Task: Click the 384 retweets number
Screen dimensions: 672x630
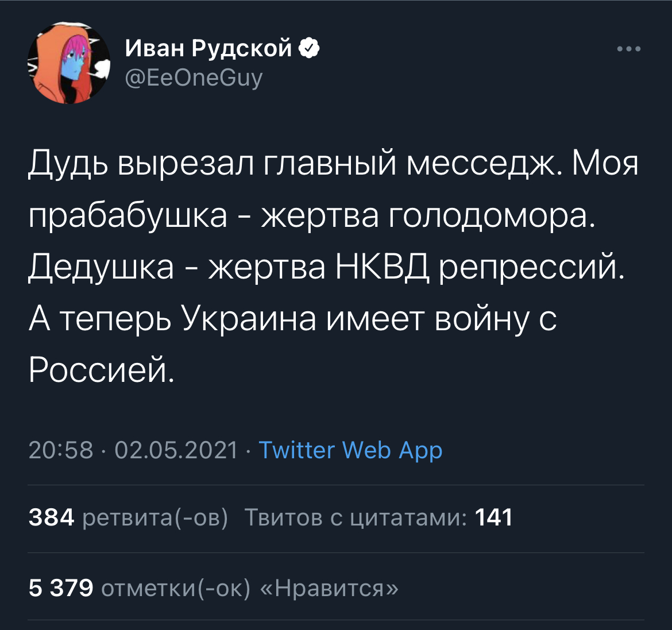Action: (51, 518)
